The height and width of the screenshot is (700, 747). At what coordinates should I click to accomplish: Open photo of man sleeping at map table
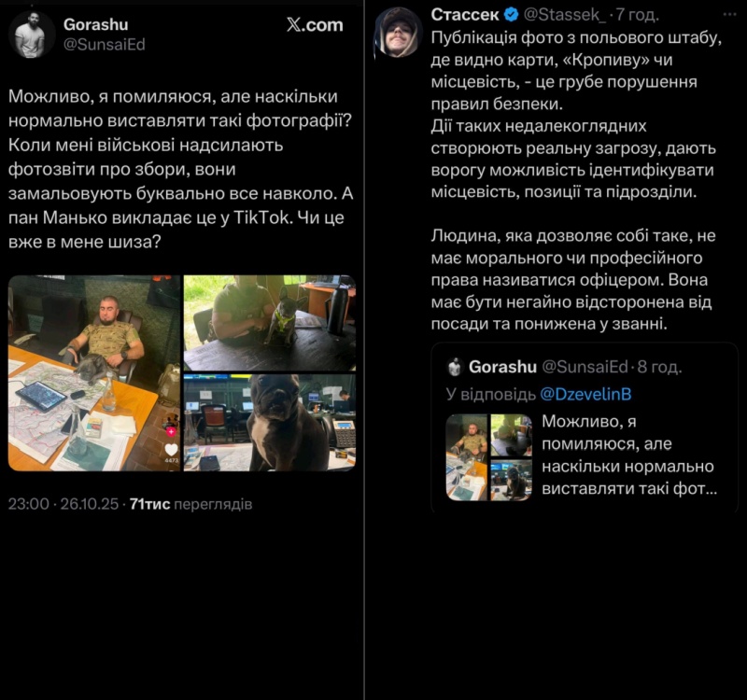94,372
